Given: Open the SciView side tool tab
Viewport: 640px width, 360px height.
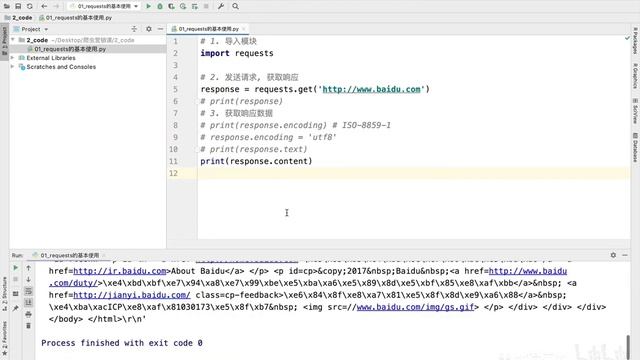Looking at the screenshot, I should coord(635,111).
